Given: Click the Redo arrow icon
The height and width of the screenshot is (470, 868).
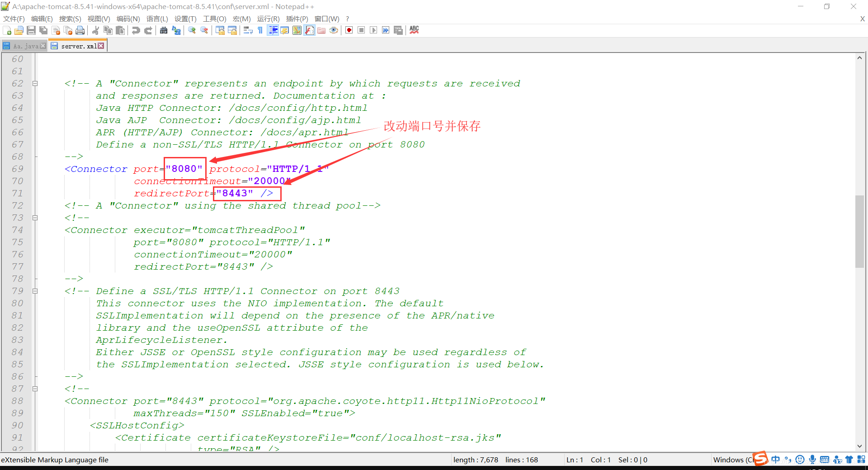Looking at the screenshot, I should click(x=148, y=30).
